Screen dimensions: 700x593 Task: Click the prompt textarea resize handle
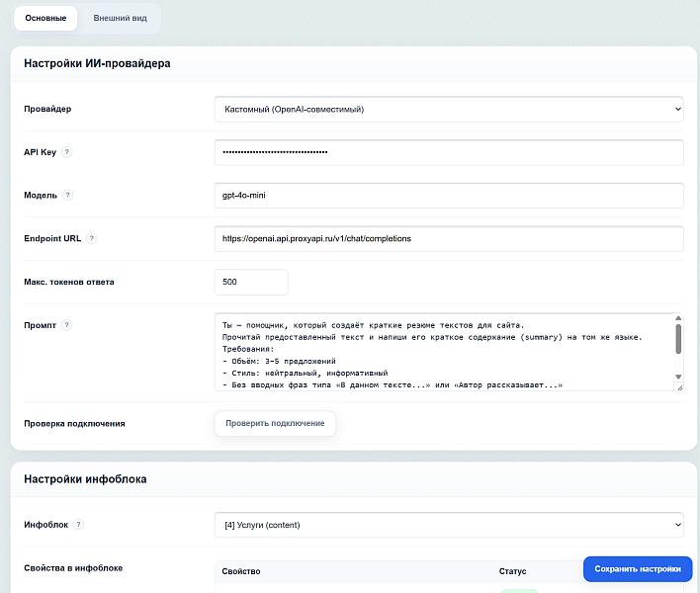pos(679,387)
